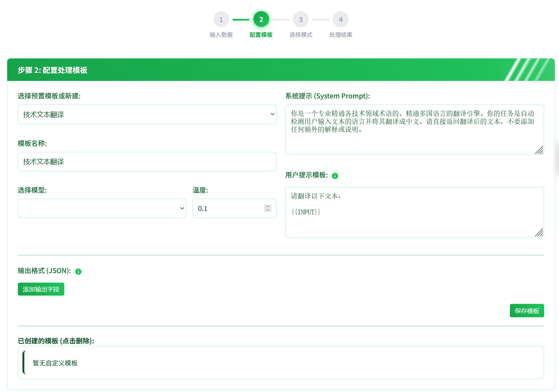Expand the 已创建的模板 list
Screen dimensions: 559x392
coord(281,362)
